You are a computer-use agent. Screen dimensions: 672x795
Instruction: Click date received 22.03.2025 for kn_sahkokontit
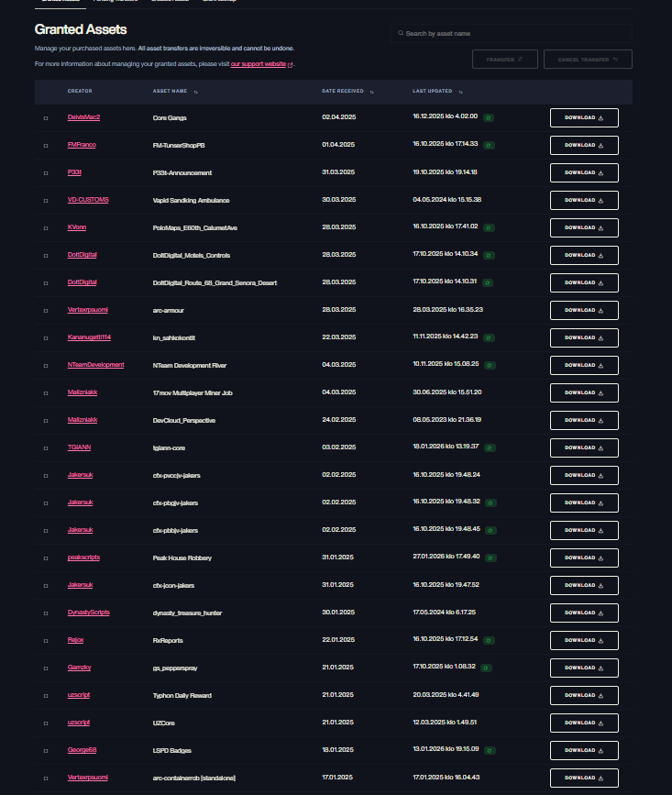[339, 337]
